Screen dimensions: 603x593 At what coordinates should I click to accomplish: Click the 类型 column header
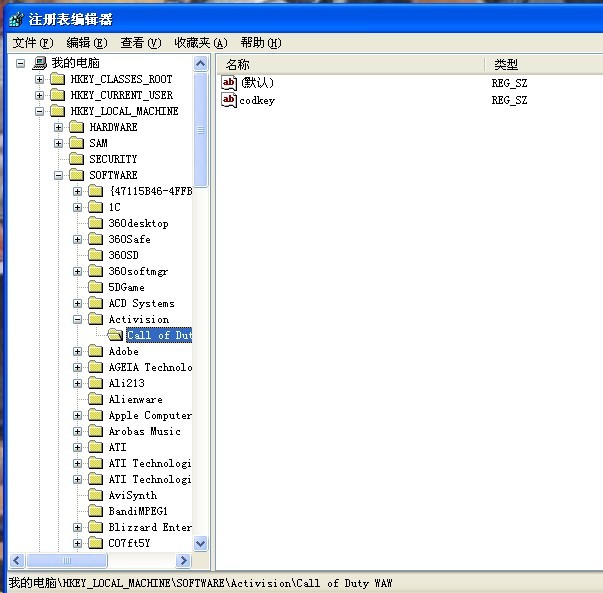click(540, 64)
